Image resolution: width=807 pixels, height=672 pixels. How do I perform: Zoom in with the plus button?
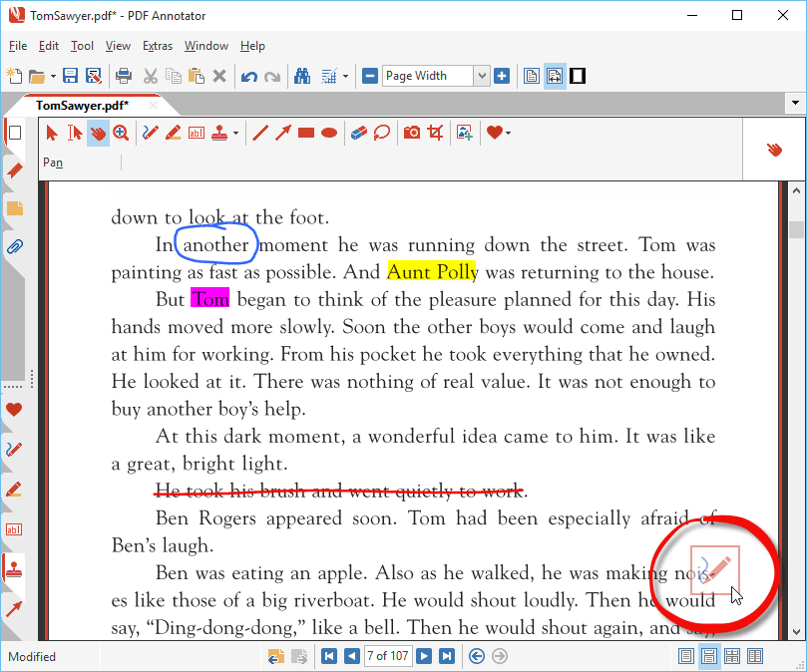coord(502,76)
